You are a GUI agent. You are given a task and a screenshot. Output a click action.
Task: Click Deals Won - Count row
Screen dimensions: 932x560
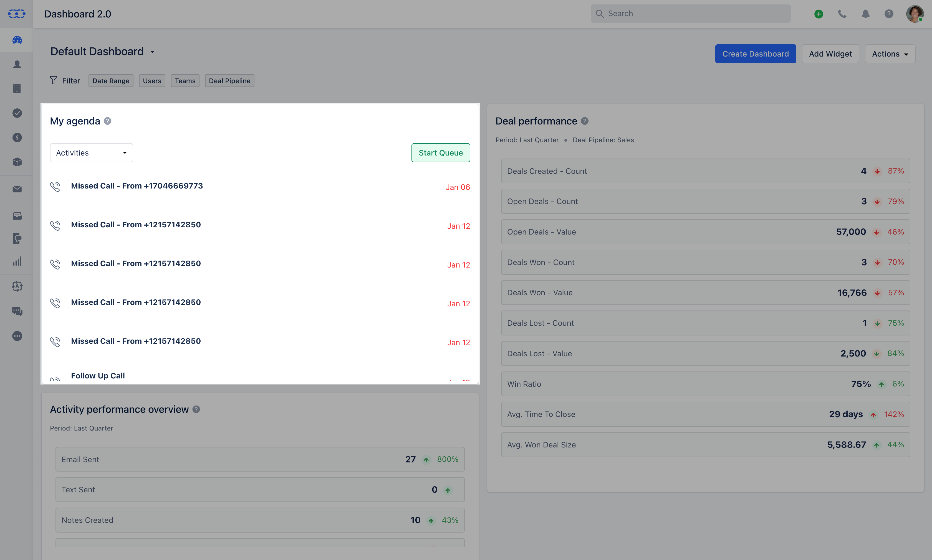[705, 262]
